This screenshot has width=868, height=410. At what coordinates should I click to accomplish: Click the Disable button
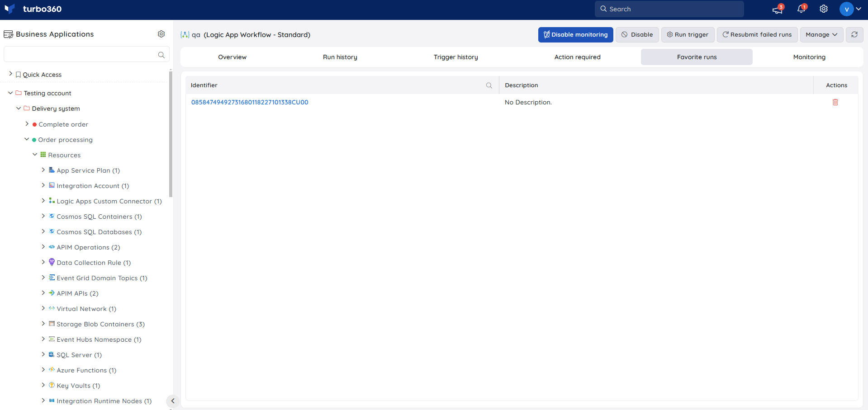(x=637, y=34)
